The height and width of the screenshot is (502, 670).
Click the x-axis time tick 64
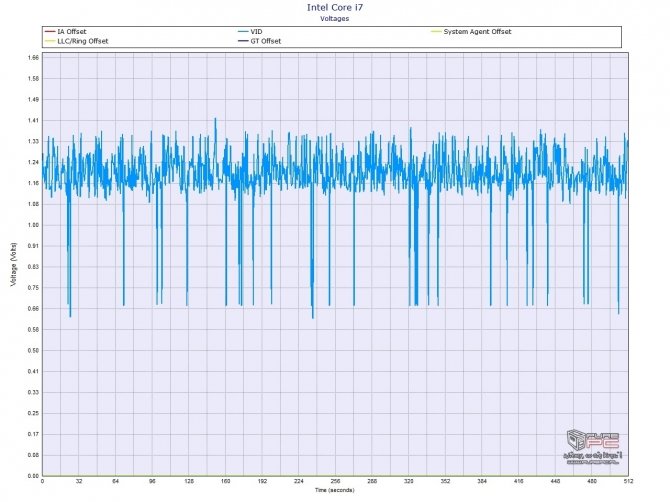(115, 481)
